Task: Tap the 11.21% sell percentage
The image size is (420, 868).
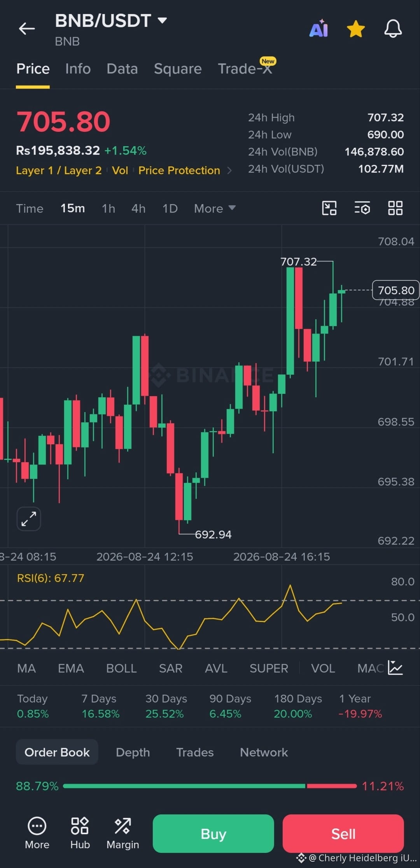Action: point(383,786)
